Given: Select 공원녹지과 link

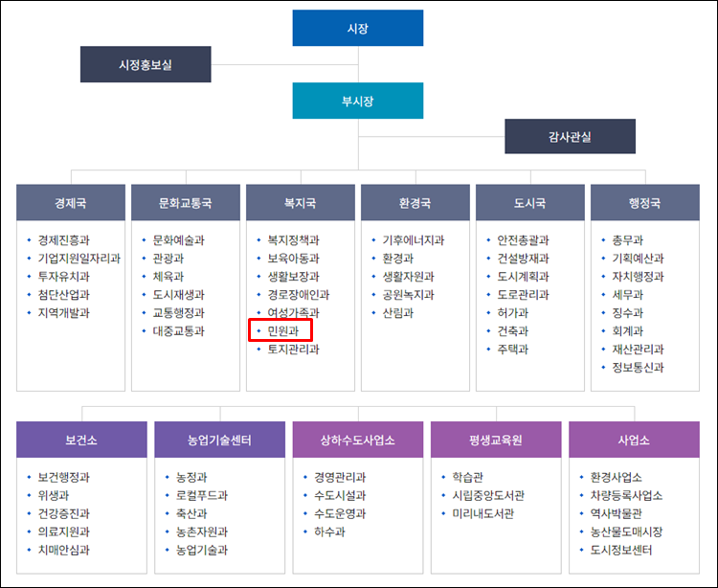Looking at the screenshot, I should click(x=409, y=294).
